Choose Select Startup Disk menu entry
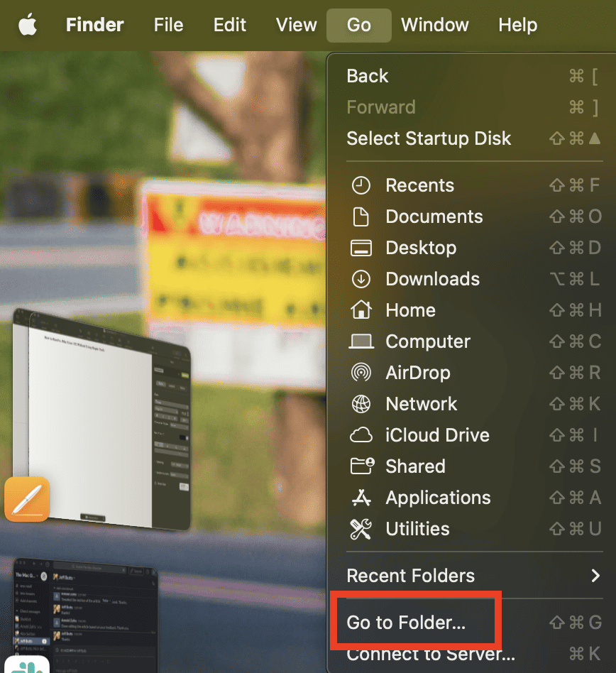 tap(429, 138)
